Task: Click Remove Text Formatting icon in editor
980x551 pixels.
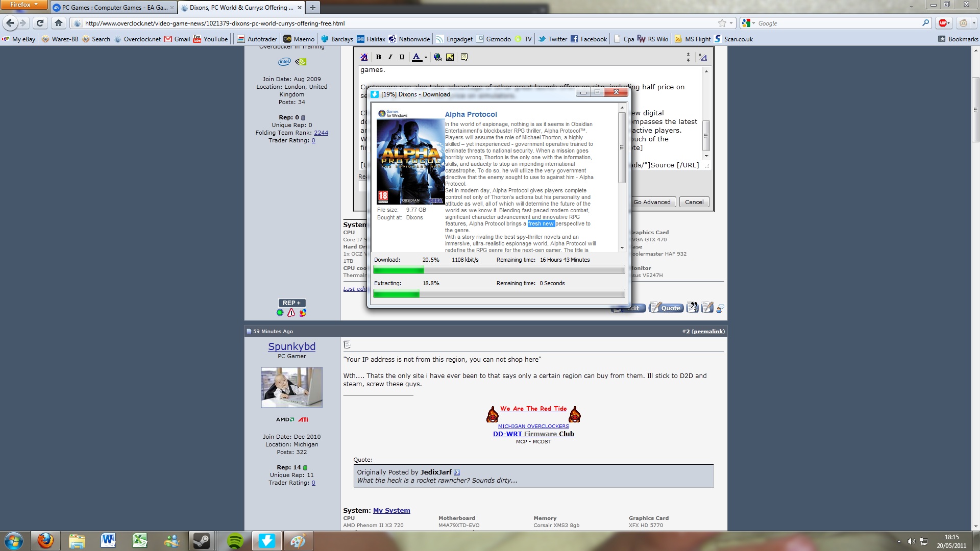Action: [x=364, y=57]
